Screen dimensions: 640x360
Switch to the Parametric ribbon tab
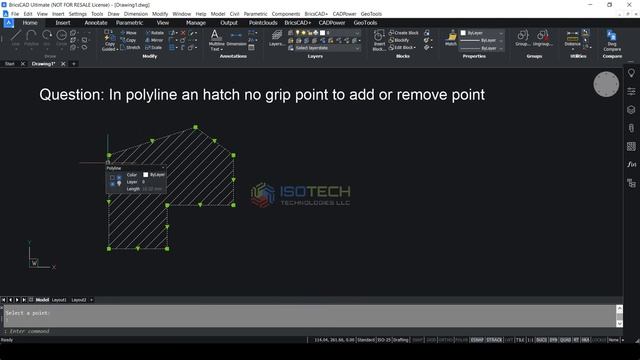129,23
